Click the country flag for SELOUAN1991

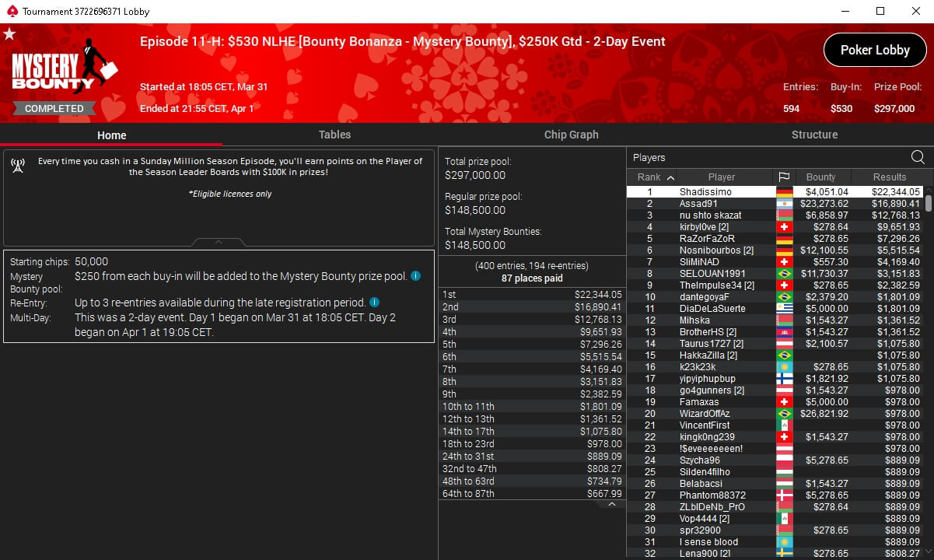point(784,274)
